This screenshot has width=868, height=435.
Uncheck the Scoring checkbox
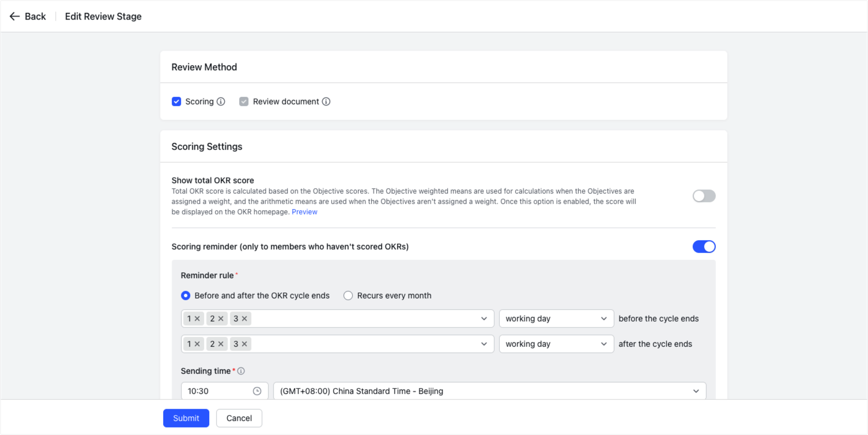[176, 101]
